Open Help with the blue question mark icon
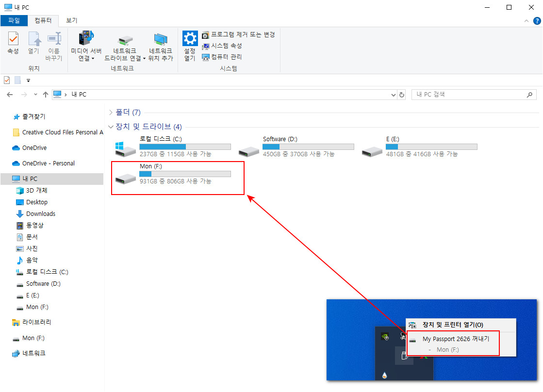The width and height of the screenshot is (543, 392). tap(537, 21)
